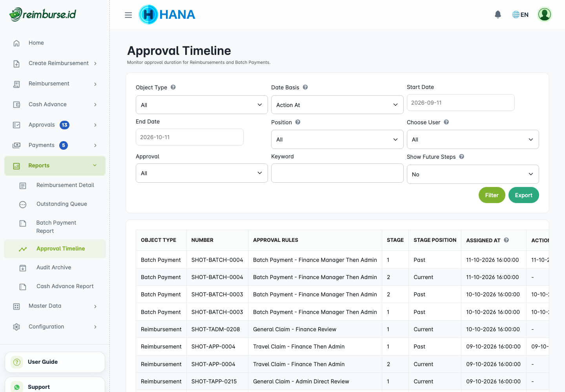Expand the Configuration chevron
The height and width of the screenshot is (392, 565).
pos(95,327)
